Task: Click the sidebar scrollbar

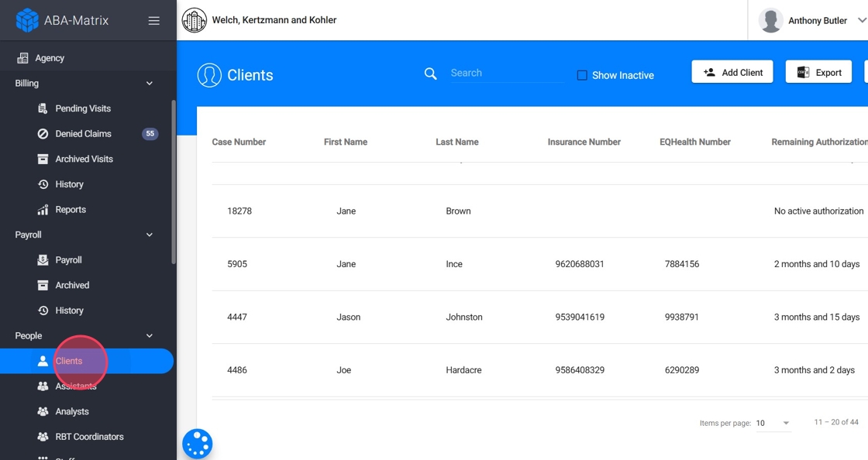Action: coord(174,182)
